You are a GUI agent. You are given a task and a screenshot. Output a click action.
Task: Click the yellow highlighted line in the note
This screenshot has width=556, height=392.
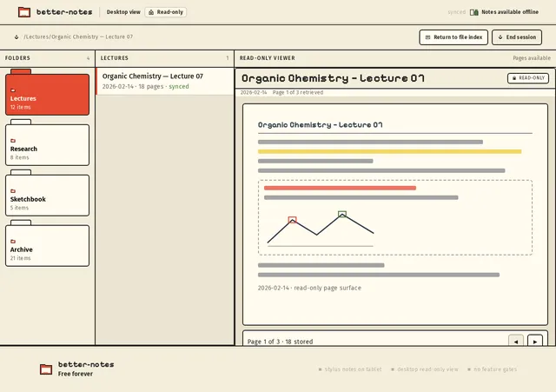[390, 151]
